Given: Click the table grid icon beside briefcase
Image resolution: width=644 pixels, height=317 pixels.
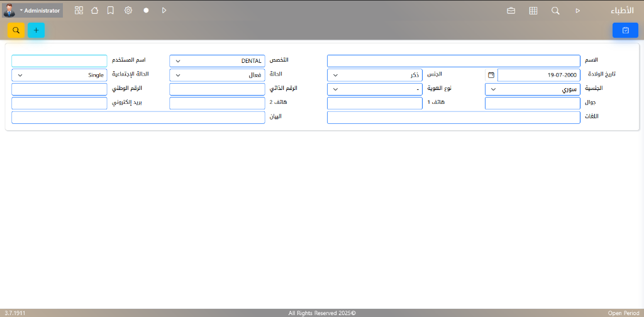Looking at the screenshot, I should tap(533, 11).
